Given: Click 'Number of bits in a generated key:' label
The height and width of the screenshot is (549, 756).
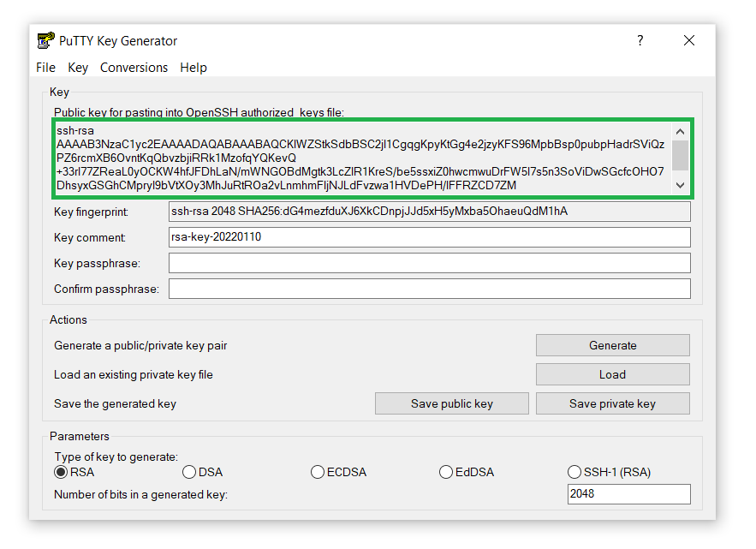Looking at the screenshot, I should point(140,494).
